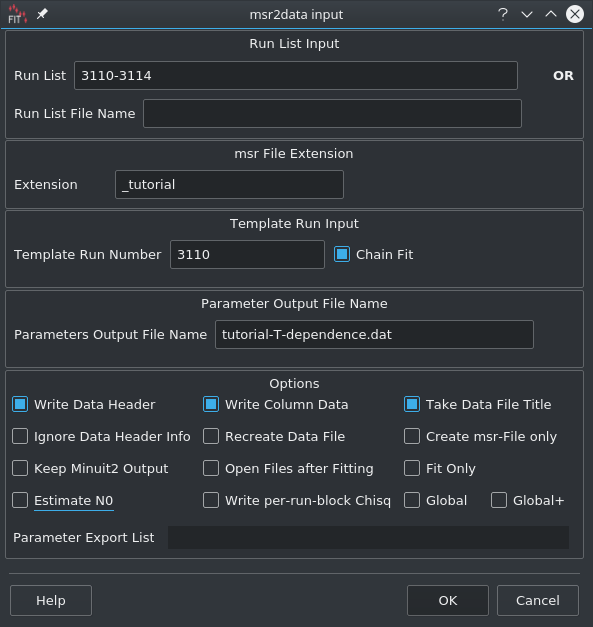Enable Create msr-File only
The width and height of the screenshot is (593, 627).
412,436
